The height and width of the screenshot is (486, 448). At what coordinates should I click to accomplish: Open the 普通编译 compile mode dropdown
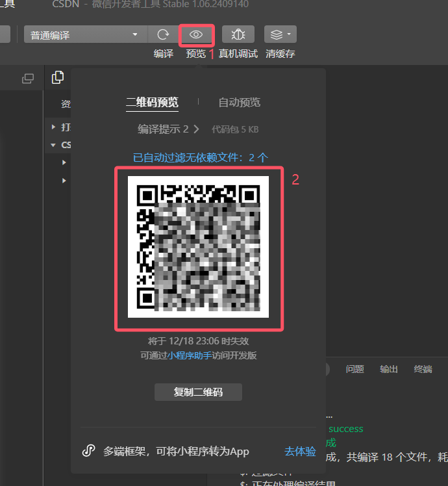click(84, 34)
